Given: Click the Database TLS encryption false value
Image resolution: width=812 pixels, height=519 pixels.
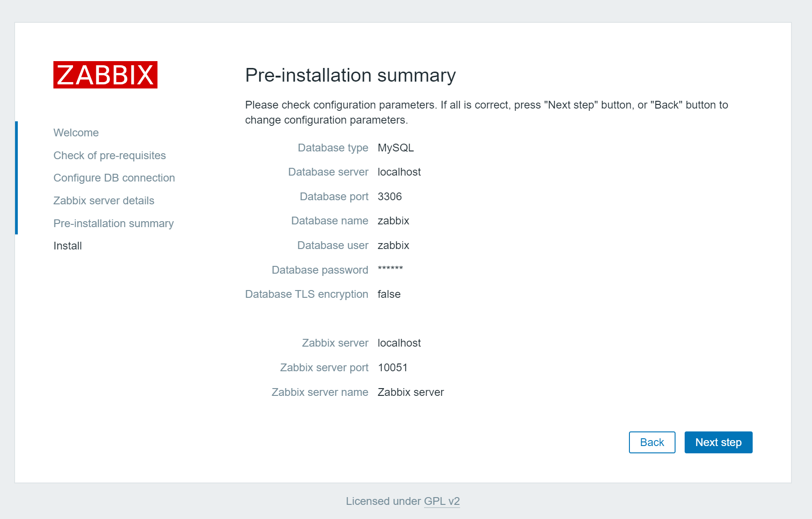Looking at the screenshot, I should coord(389,294).
